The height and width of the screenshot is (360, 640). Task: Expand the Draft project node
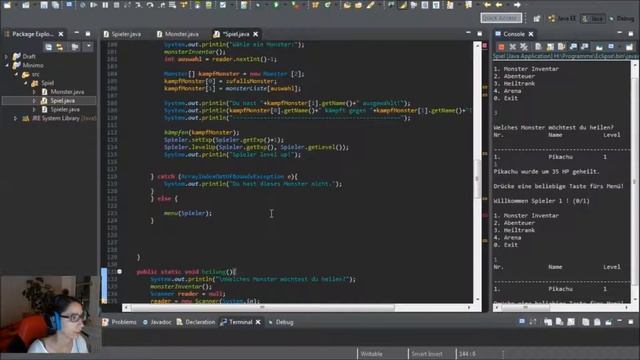point(6,56)
